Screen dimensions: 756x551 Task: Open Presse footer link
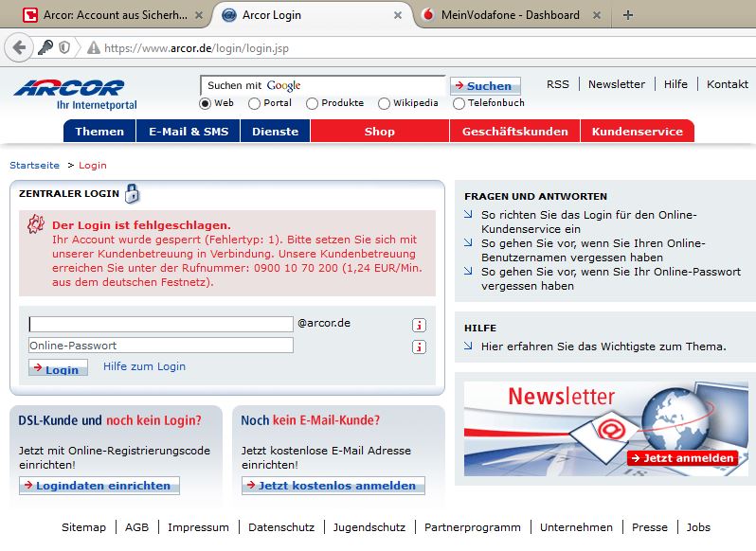click(650, 527)
